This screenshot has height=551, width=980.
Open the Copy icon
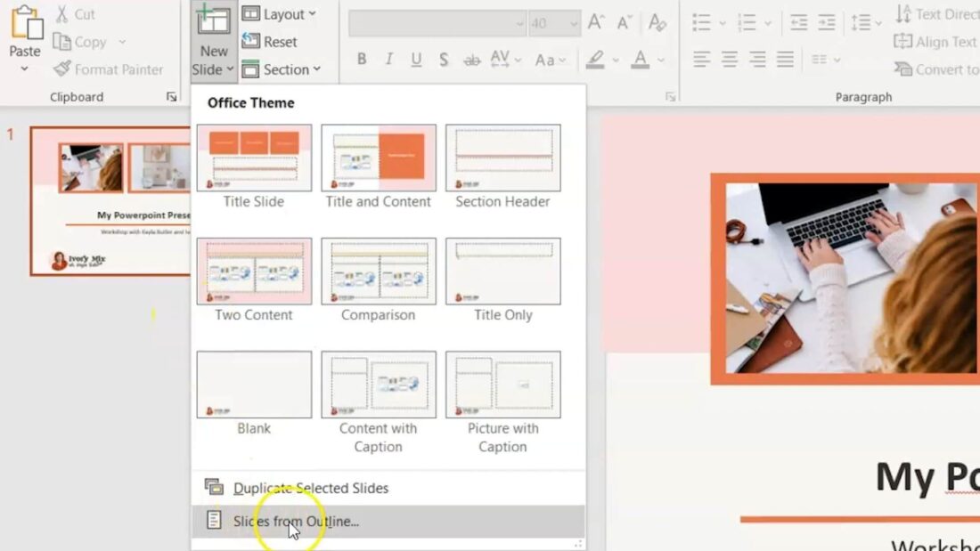click(80, 42)
